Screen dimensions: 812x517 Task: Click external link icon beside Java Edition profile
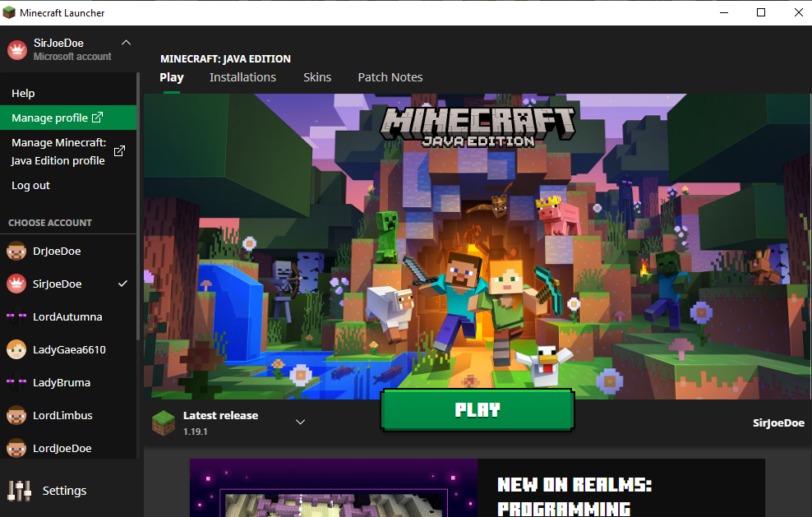pyautogui.click(x=120, y=150)
